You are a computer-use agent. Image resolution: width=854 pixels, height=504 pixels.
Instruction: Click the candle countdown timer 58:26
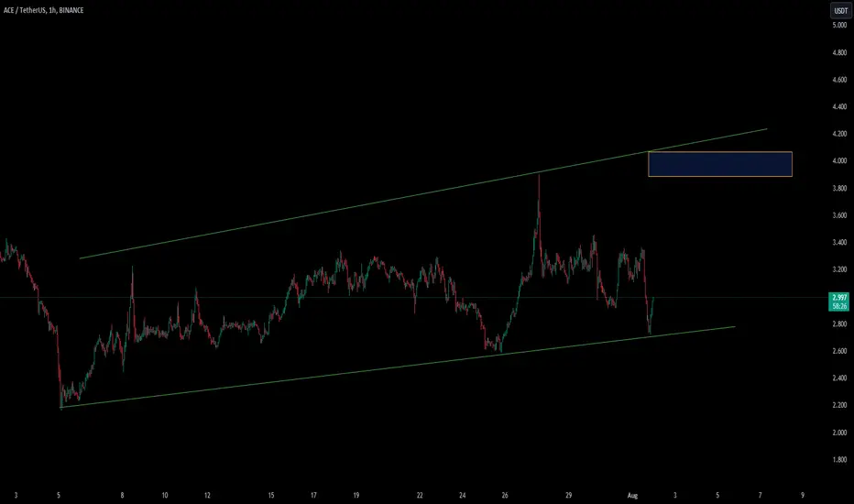[839, 306]
